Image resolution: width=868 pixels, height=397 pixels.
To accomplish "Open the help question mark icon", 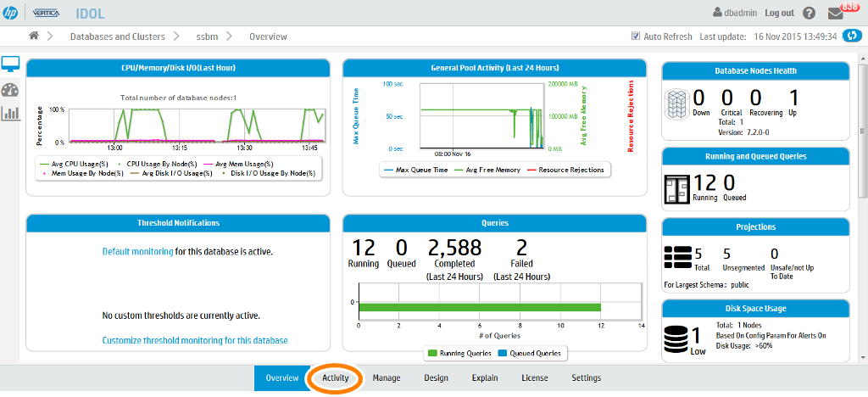I will (x=809, y=14).
